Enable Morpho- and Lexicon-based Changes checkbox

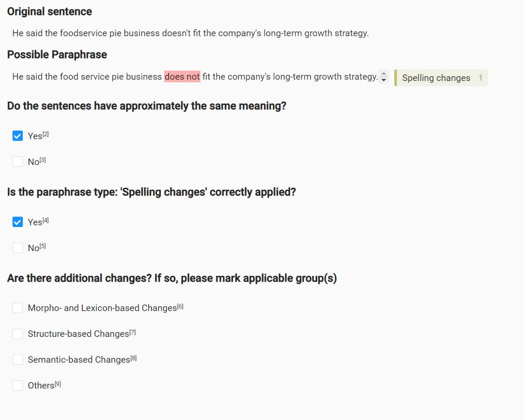(18, 308)
